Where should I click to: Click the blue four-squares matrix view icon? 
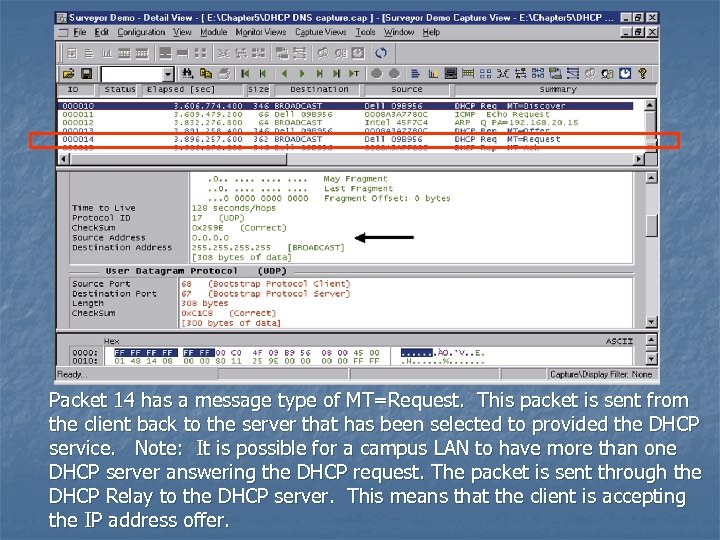coord(485,73)
